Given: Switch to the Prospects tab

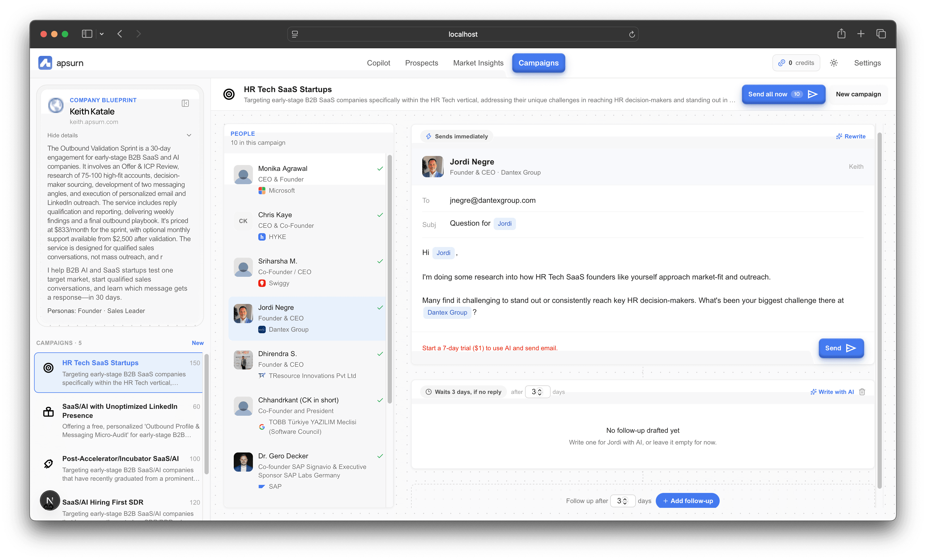Looking at the screenshot, I should click(421, 63).
